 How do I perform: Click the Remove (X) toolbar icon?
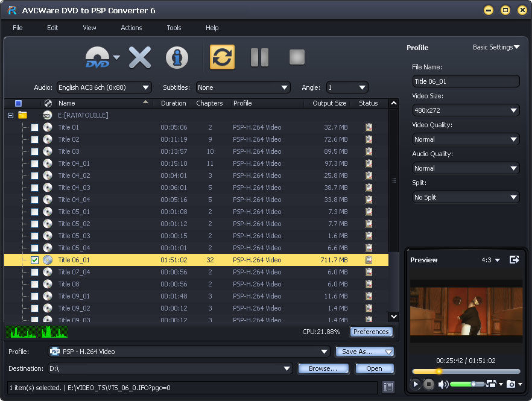point(140,57)
